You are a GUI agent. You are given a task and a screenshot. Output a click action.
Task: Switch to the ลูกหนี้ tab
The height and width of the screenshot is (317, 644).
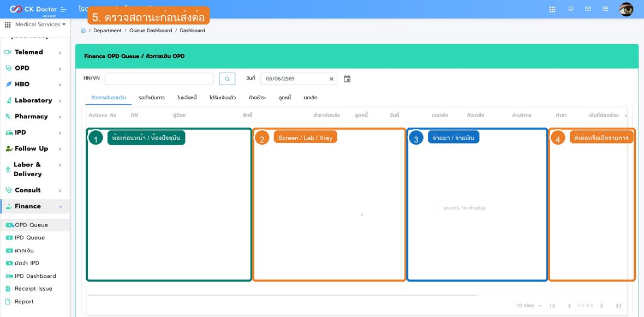point(285,98)
